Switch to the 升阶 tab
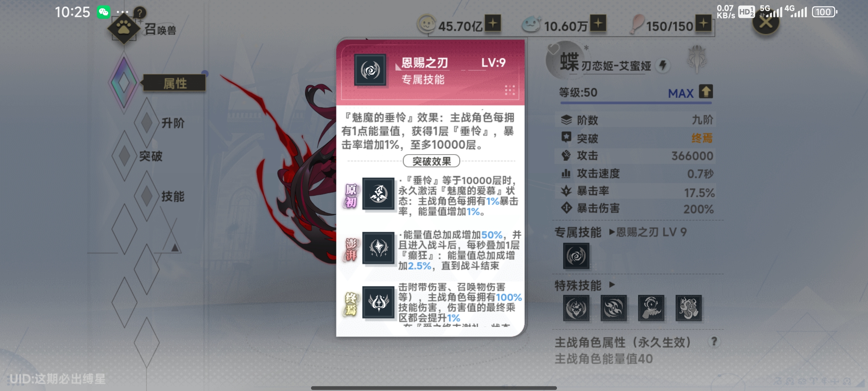868x391 pixels. tap(173, 123)
